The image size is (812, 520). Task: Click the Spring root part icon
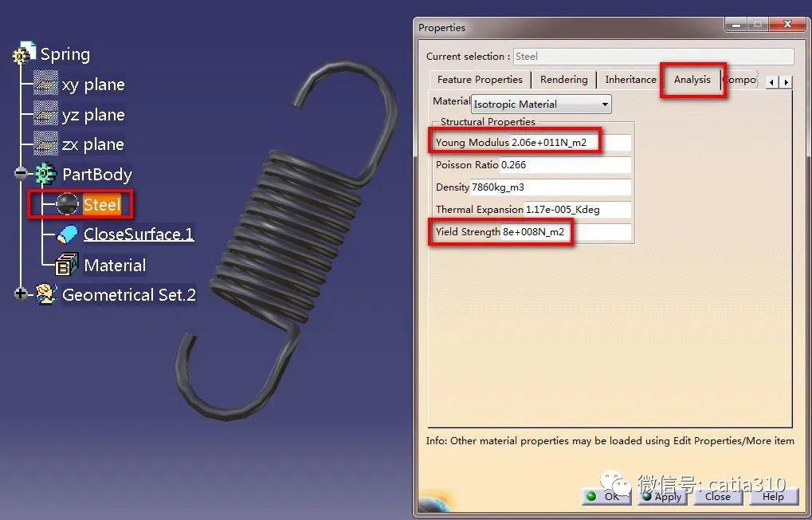coord(25,54)
